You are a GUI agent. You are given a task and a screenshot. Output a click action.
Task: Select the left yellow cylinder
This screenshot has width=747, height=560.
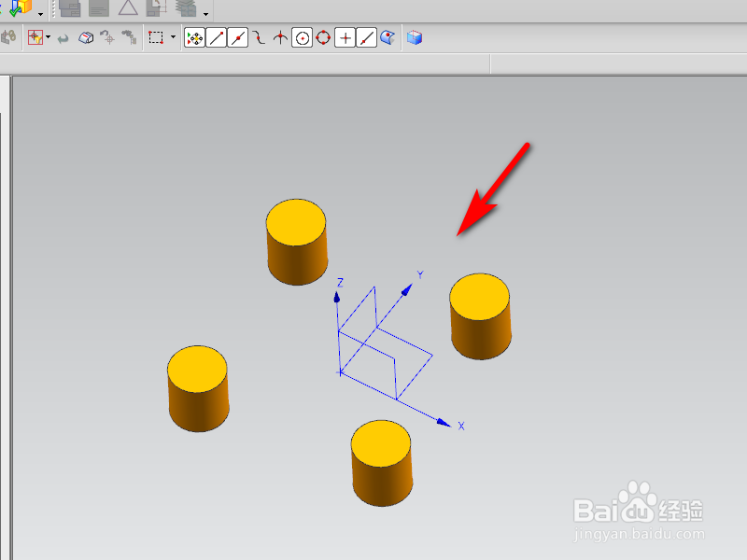coord(198,388)
